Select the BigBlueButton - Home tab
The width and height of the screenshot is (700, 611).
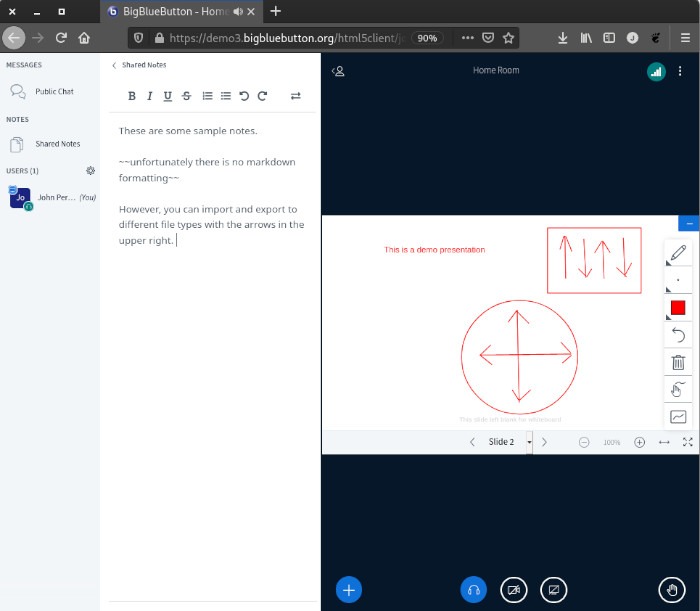181,11
